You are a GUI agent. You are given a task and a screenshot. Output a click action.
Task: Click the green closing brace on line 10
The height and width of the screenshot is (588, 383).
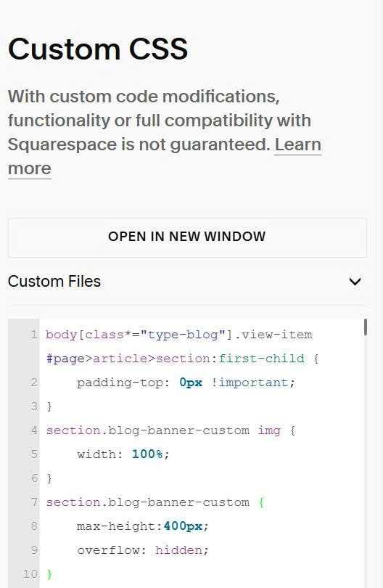(49, 574)
